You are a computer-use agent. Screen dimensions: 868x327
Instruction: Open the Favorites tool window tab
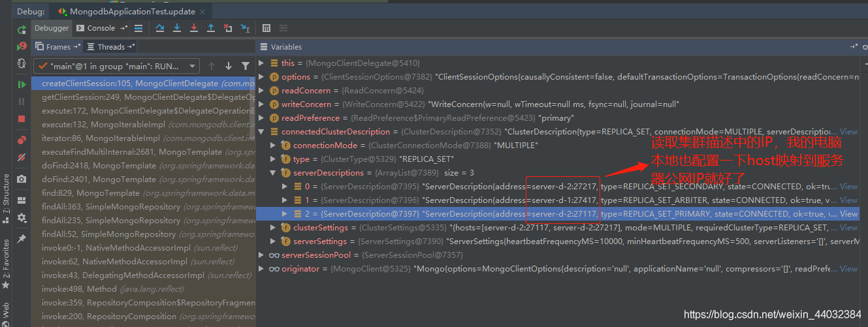[x=6, y=264]
